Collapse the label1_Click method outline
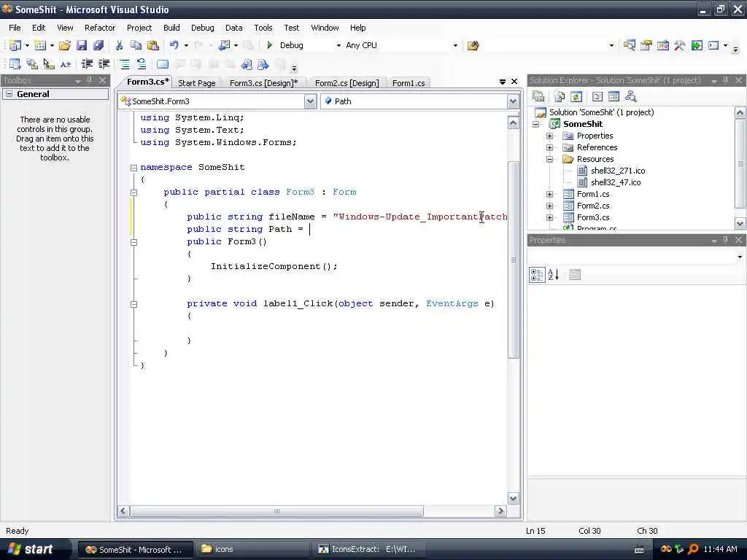Screen dimensions: 747x560 coord(134,304)
